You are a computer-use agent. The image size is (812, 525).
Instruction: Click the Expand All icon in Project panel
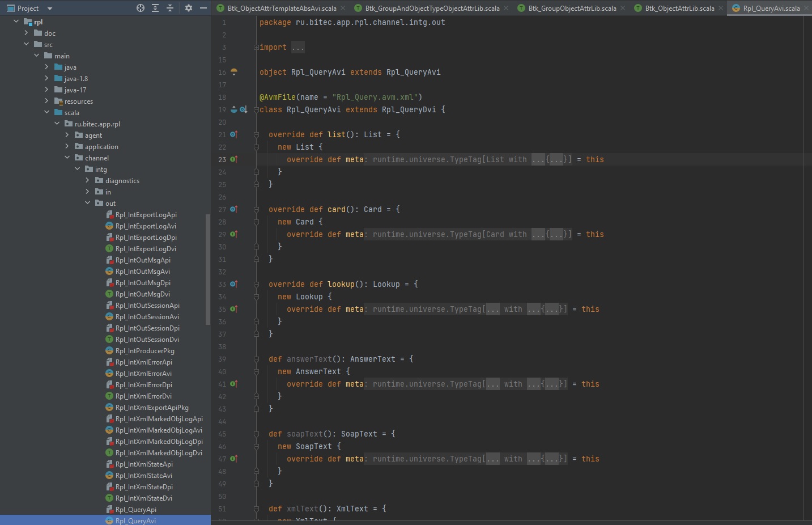(155, 8)
